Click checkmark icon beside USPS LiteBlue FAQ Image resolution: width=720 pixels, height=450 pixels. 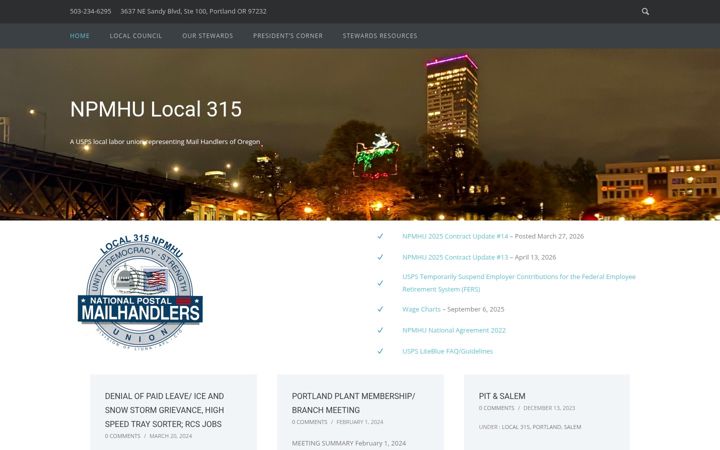pos(380,351)
